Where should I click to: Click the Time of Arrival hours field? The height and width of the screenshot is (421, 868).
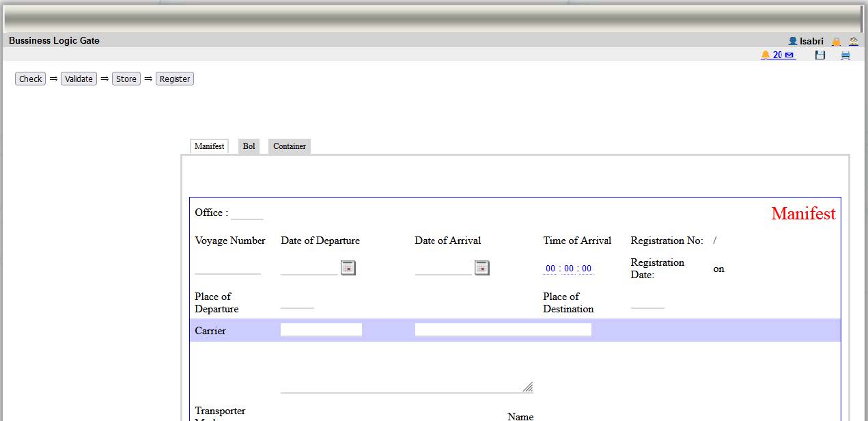[550, 269]
